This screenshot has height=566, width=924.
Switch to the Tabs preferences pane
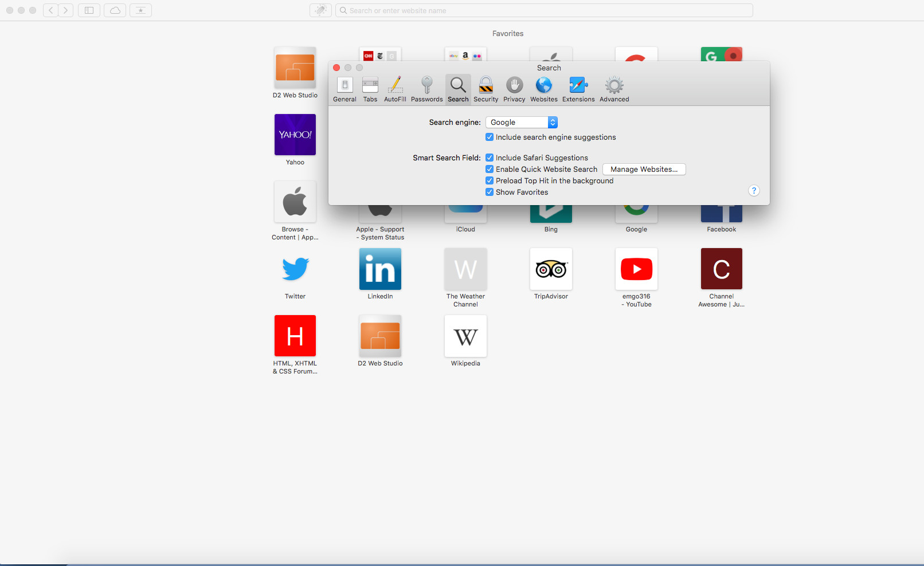[x=370, y=89]
